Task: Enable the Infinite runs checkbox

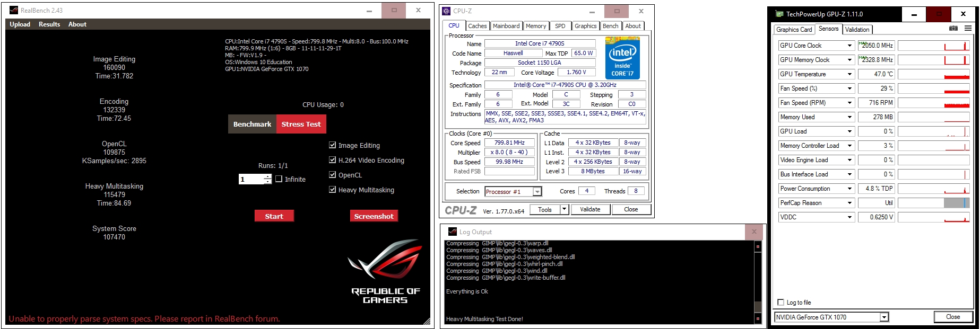Action: tap(279, 179)
